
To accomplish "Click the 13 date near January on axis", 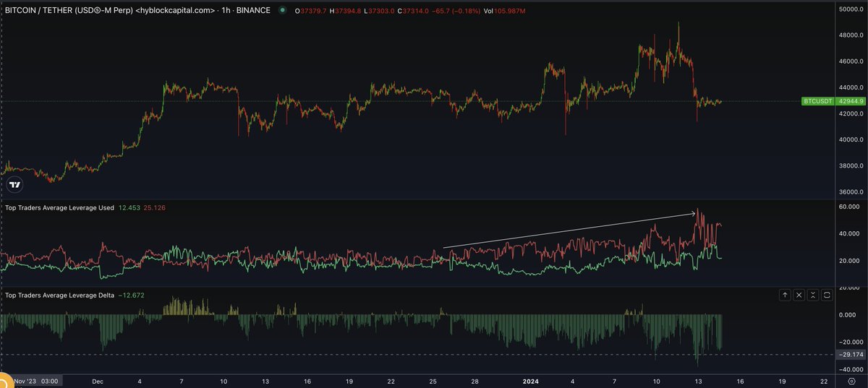I will point(698,380).
